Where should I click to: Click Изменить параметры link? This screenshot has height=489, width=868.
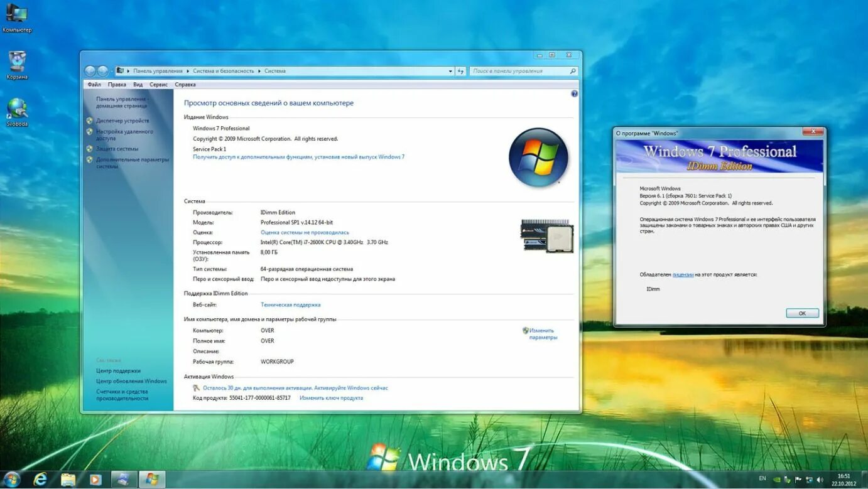click(543, 334)
